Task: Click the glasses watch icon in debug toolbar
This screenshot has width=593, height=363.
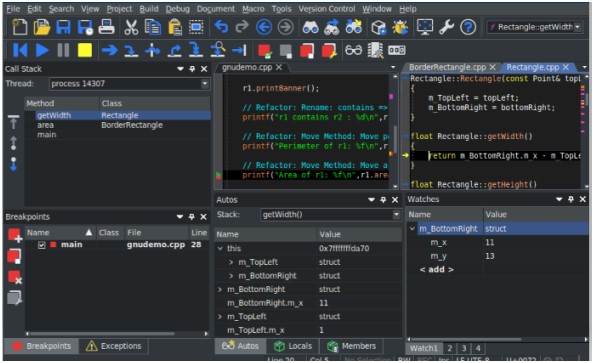Action: (353, 50)
